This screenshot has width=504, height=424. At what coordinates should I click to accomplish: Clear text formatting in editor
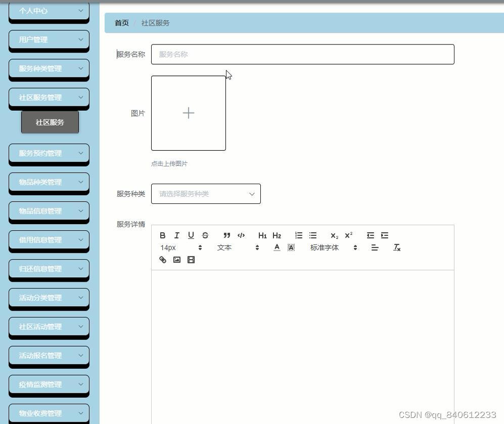(397, 247)
